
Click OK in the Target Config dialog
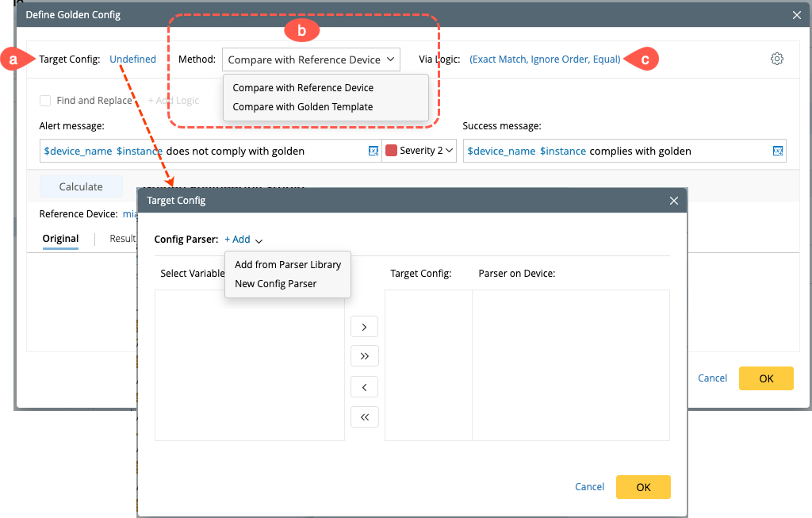click(643, 487)
